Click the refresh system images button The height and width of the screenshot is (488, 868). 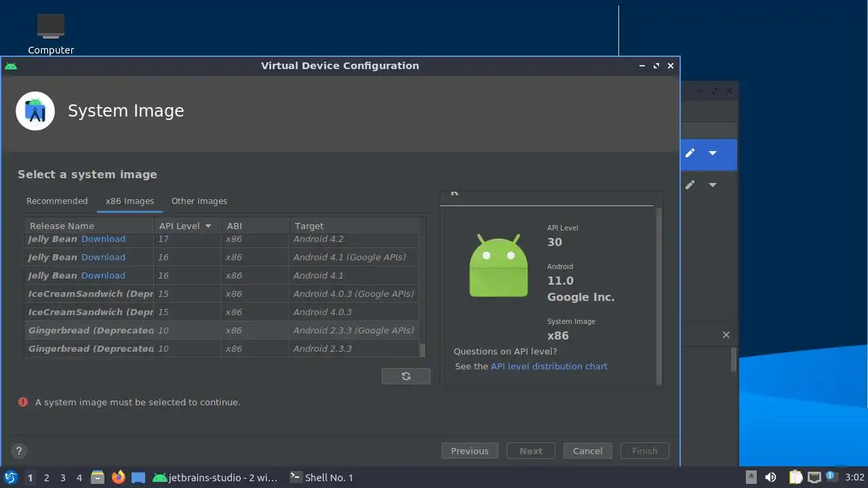click(x=406, y=376)
